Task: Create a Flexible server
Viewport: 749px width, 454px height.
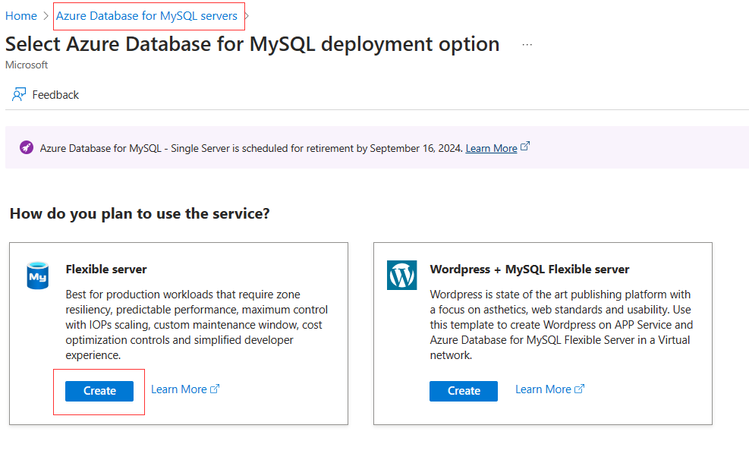Action: (x=99, y=391)
